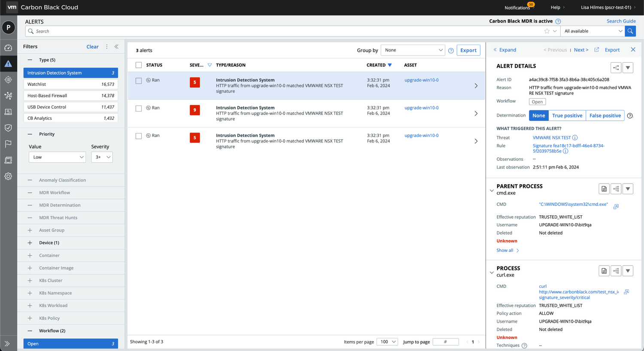
Task: Expand the alert details panel
Action: [x=504, y=50]
